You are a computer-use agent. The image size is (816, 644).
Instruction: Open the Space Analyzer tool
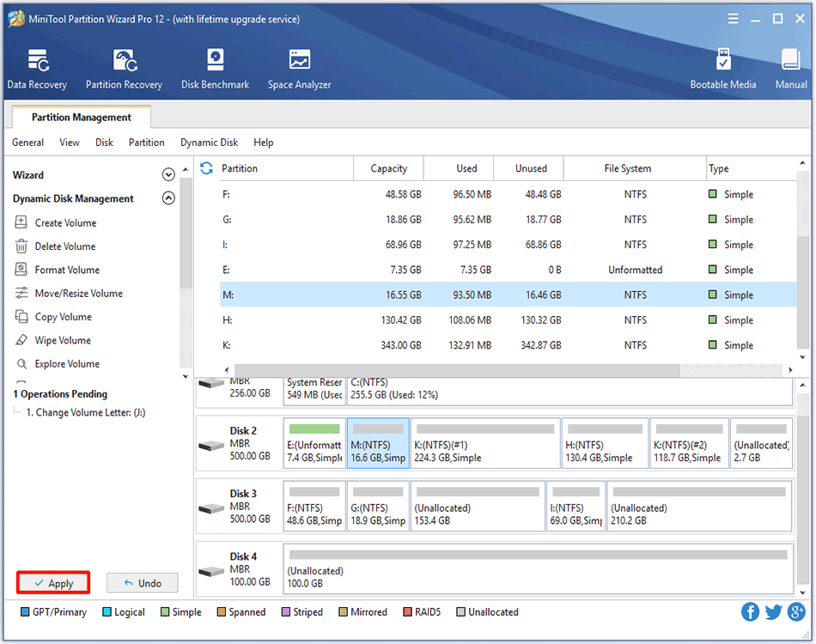(x=299, y=69)
